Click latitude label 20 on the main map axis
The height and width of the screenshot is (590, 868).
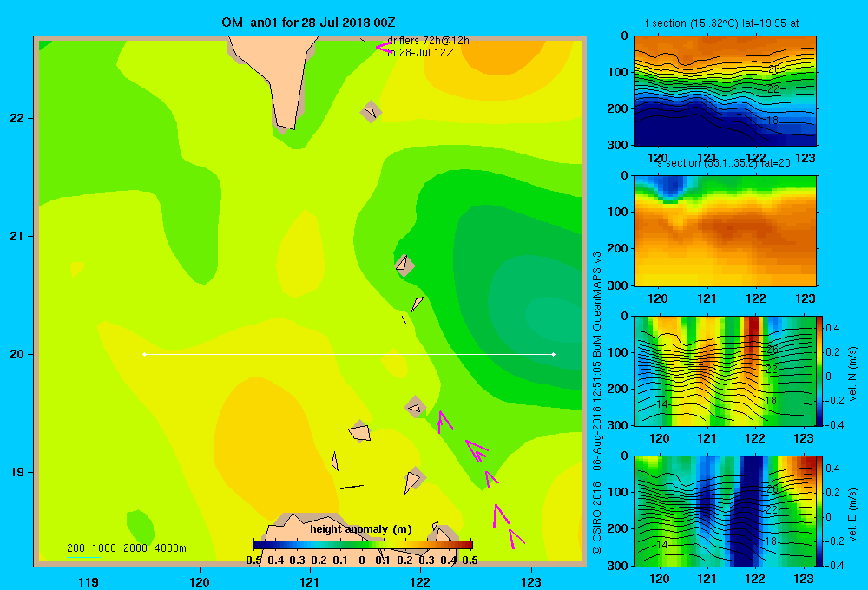click(x=16, y=354)
